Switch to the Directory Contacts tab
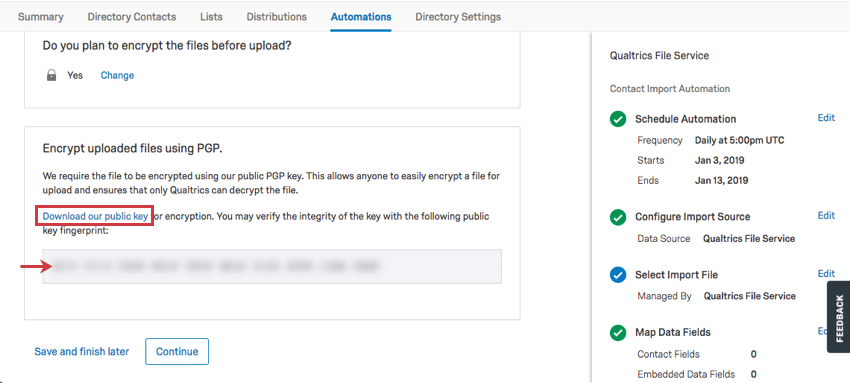The height and width of the screenshot is (383, 850). coord(132,17)
